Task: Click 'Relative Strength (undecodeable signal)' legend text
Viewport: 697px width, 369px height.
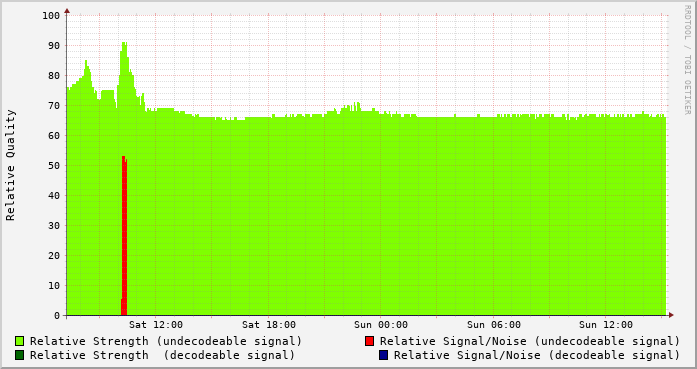Action: click(x=166, y=341)
